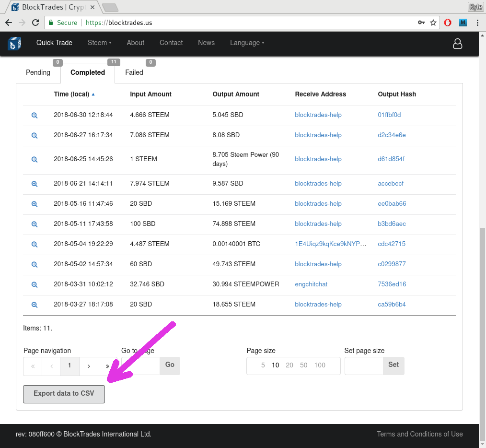The width and height of the screenshot is (486, 448).
Task: View details for 2018-05-16 11:47:46 transaction
Action: click(35, 204)
